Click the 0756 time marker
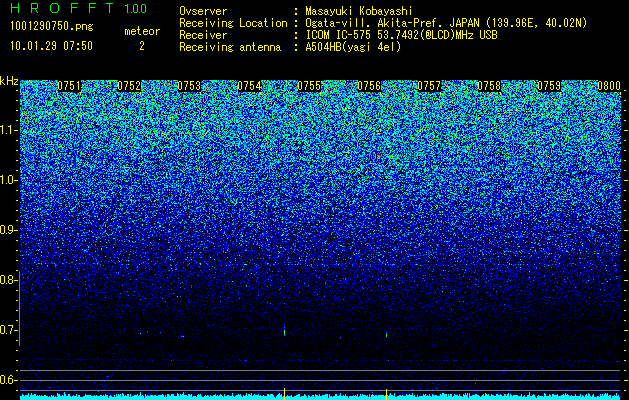This screenshot has width=629, height=400. [x=369, y=86]
